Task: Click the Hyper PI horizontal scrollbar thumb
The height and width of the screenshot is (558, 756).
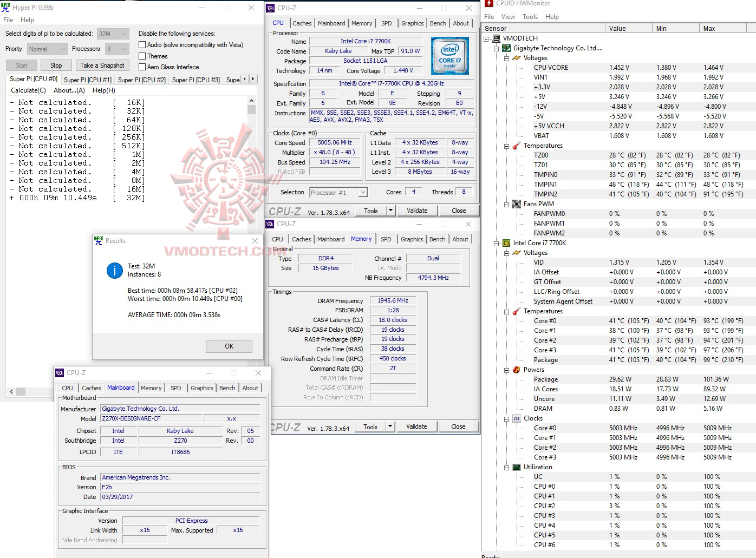Action: coord(21,391)
